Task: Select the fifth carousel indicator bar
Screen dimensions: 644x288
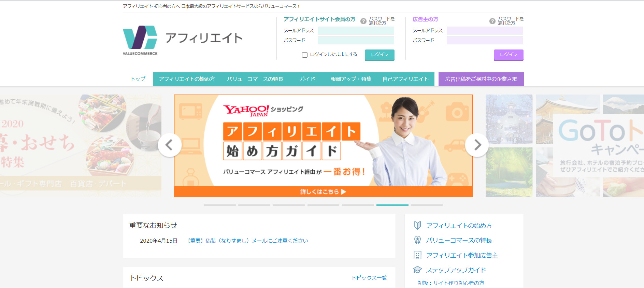Action: pos(358,205)
